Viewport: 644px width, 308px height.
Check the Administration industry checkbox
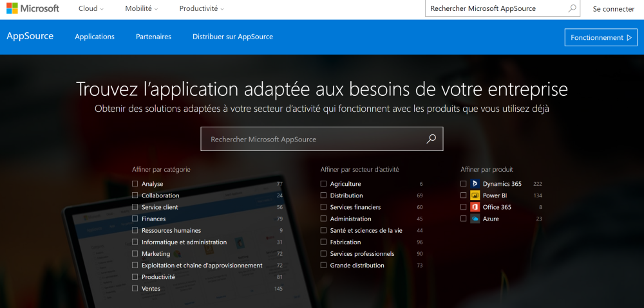coord(323,219)
